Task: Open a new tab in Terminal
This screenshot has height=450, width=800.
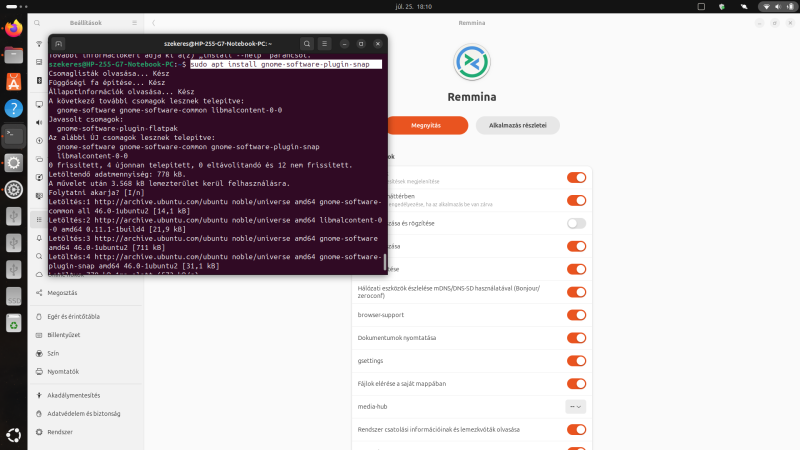Action: point(59,44)
